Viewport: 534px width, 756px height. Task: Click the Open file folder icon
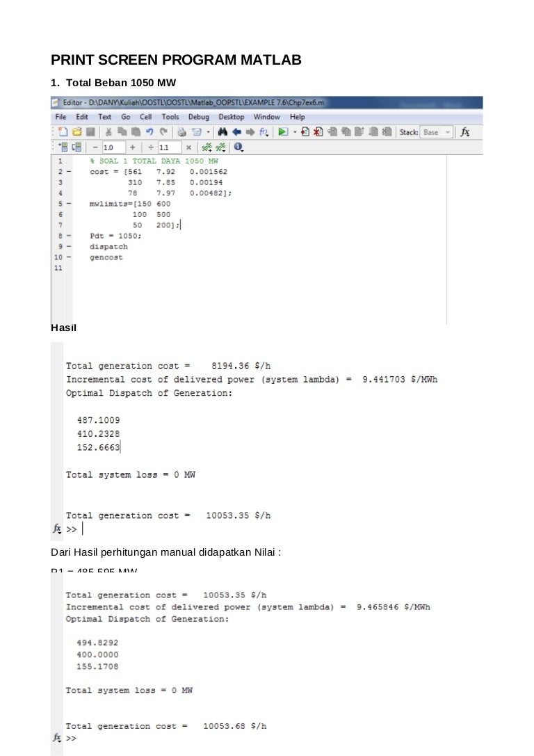click(x=76, y=131)
